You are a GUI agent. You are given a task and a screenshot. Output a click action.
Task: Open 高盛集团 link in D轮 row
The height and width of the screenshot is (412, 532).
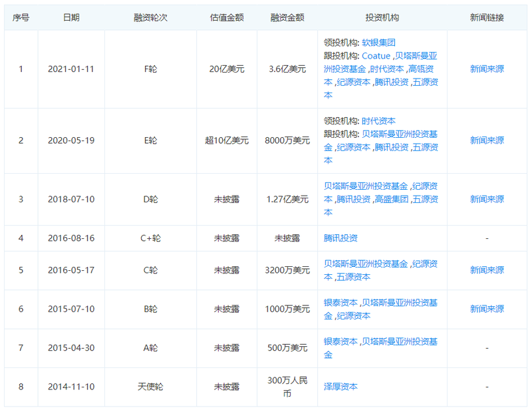coord(391,200)
